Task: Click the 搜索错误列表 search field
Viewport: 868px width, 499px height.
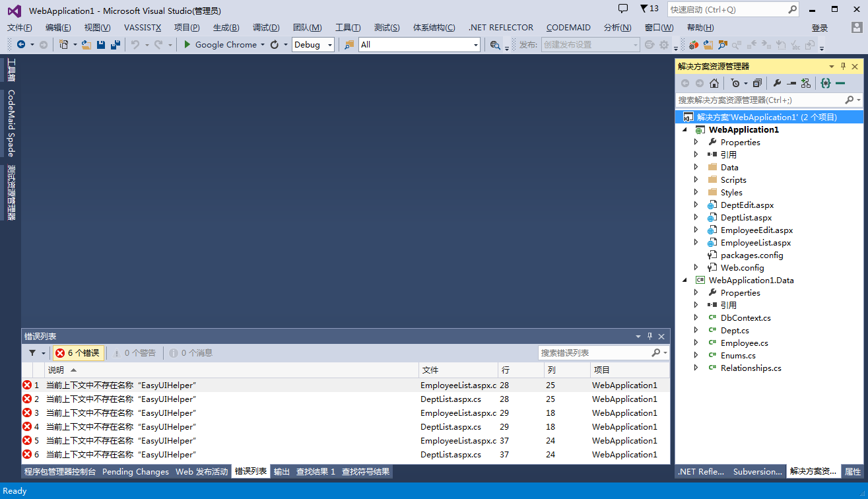Action: pyautogui.click(x=603, y=353)
